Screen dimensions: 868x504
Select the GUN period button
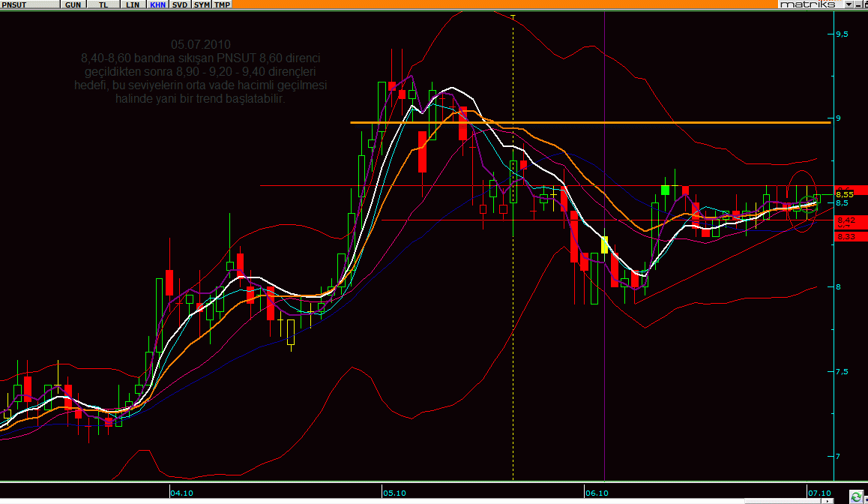point(73,4)
